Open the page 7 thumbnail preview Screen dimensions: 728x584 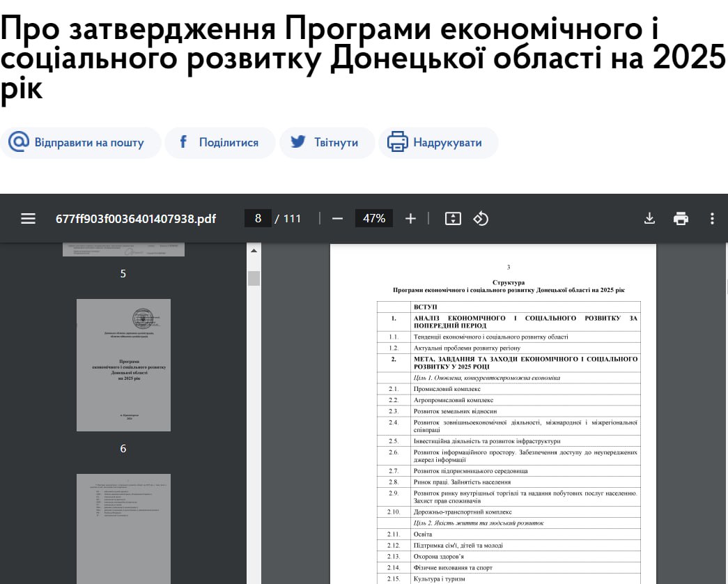123,528
